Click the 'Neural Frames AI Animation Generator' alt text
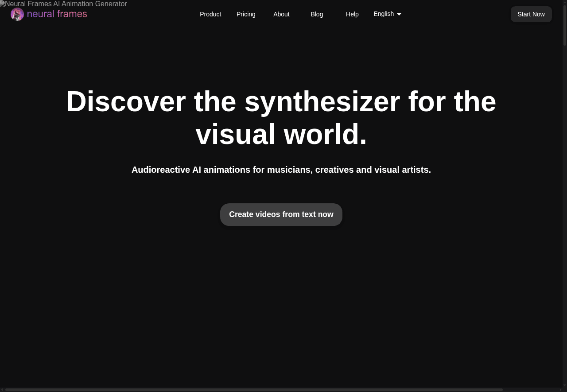Viewport: 567px width, 392px height. point(66,4)
